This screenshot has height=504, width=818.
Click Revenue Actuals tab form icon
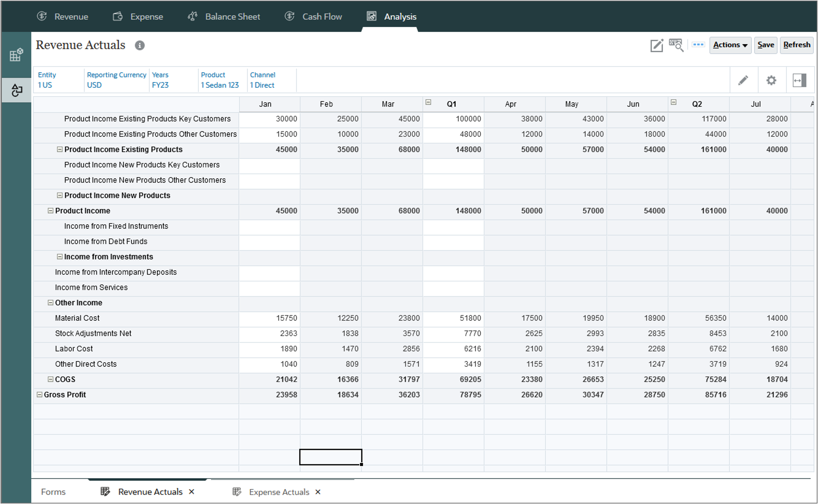(x=105, y=491)
